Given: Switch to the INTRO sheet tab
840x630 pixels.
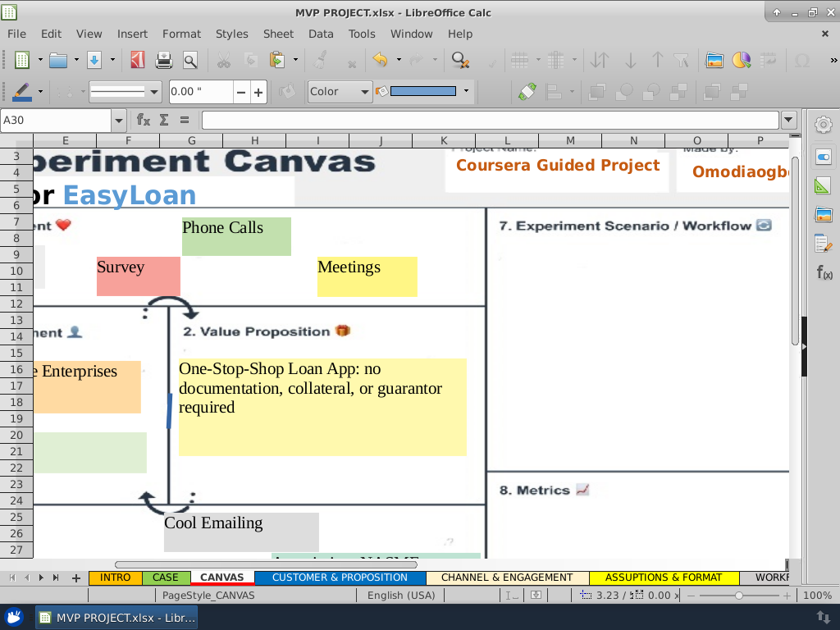Looking at the screenshot, I should (x=115, y=577).
